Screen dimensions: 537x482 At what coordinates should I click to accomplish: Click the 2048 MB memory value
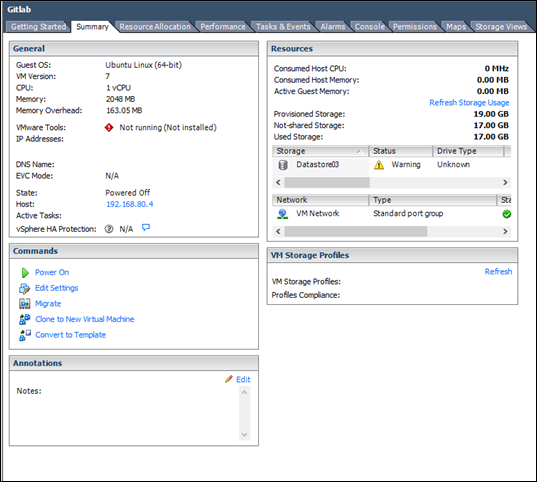coord(120,99)
